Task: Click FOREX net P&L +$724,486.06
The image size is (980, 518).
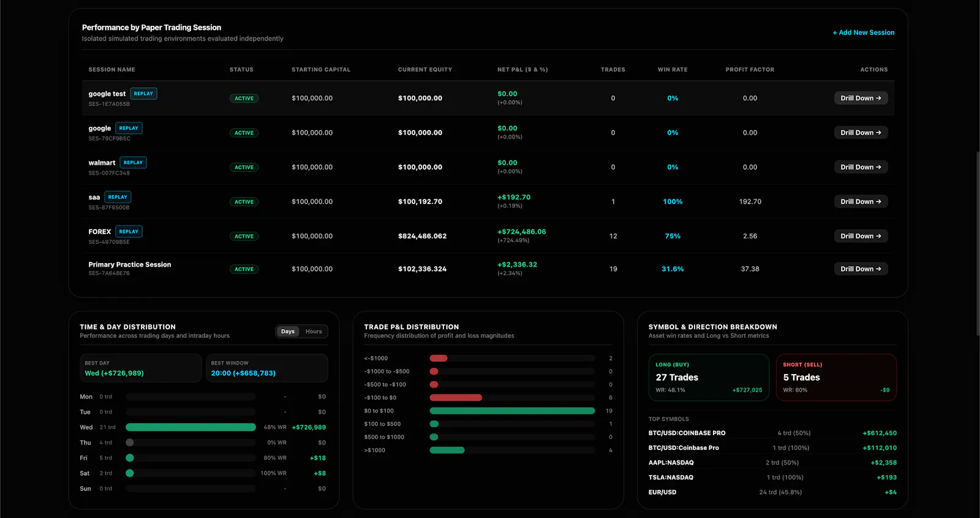Action: (521, 232)
